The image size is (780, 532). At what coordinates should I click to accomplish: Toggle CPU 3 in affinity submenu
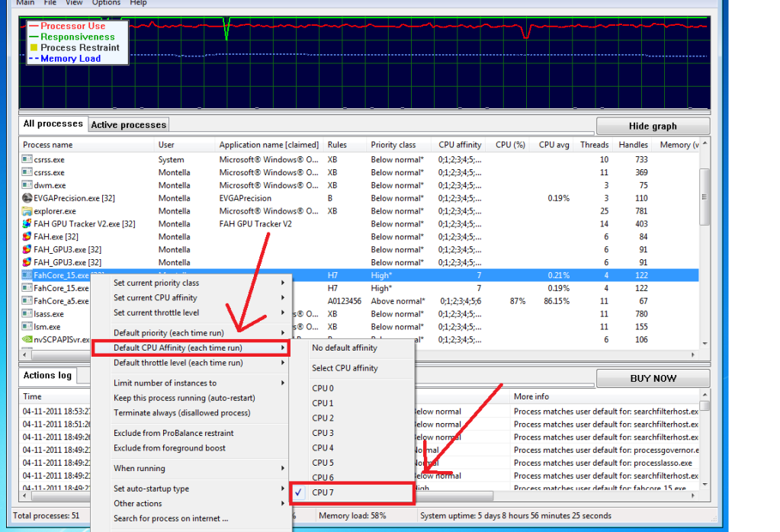click(323, 433)
